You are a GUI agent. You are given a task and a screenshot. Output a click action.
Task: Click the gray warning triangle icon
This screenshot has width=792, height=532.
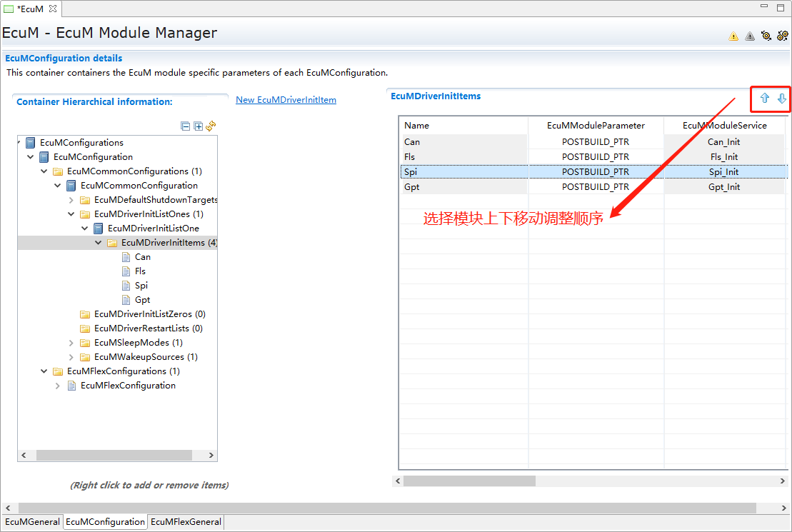(x=750, y=36)
